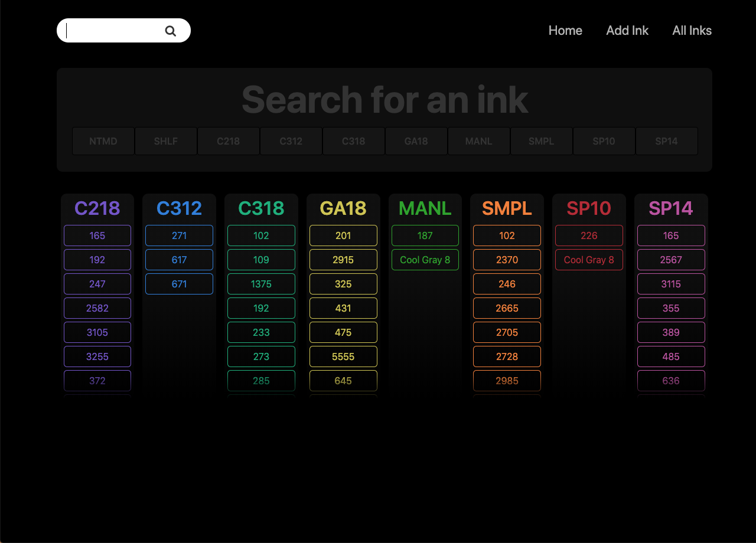Open ink 2915 in GA18 column
The image size is (756, 543).
coord(343,260)
